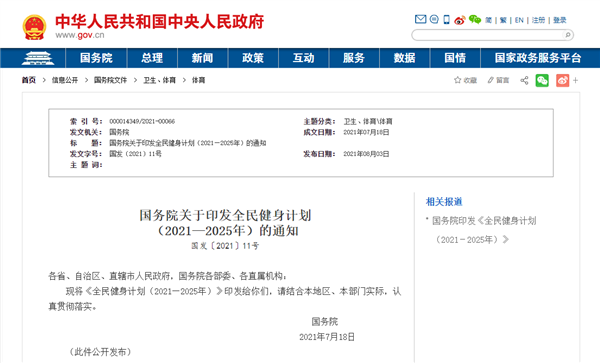Click the 国务院 signature above the date
This screenshot has height=363, width=600.
(324, 321)
